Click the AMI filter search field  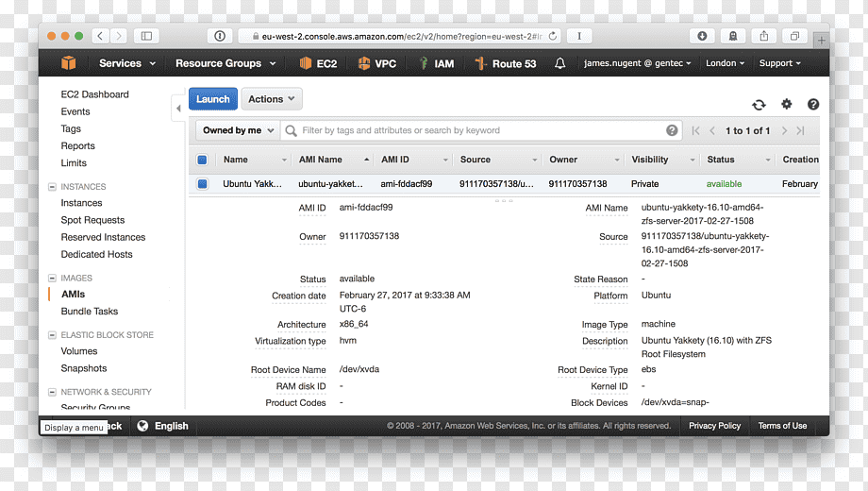coord(480,130)
